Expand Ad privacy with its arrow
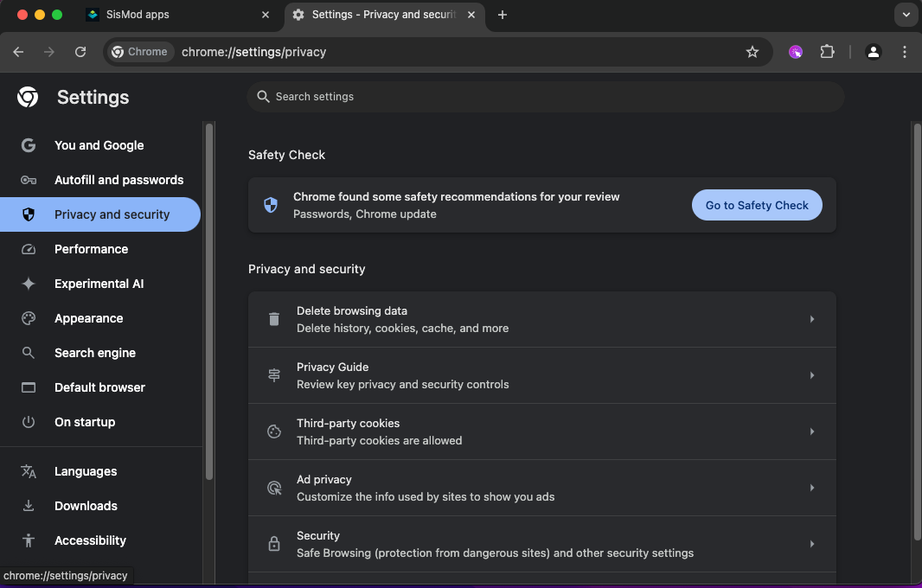The image size is (922, 588). 812,488
